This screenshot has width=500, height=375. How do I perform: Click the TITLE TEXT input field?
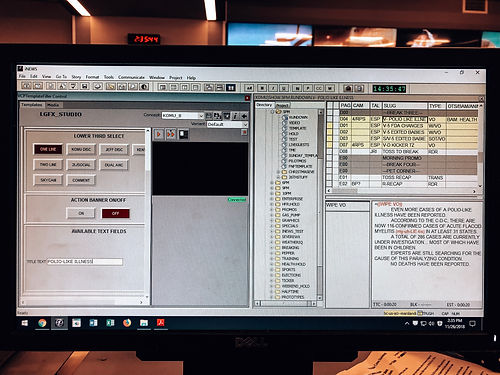(x=85, y=262)
